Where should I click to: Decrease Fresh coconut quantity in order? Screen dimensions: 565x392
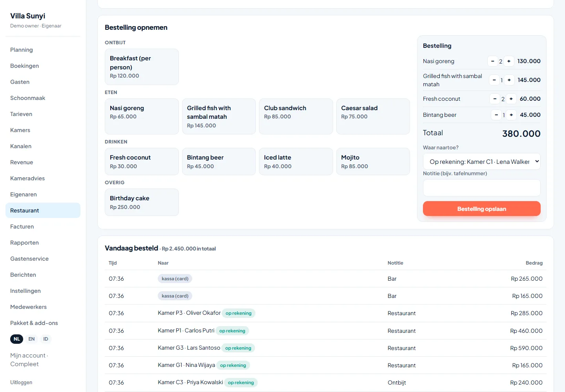[495, 99]
